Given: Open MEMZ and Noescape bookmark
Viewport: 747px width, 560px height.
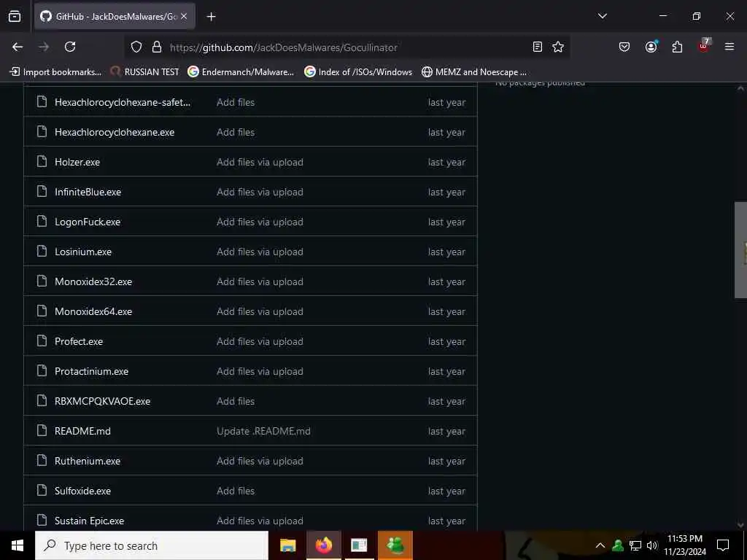Looking at the screenshot, I should [x=474, y=72].
